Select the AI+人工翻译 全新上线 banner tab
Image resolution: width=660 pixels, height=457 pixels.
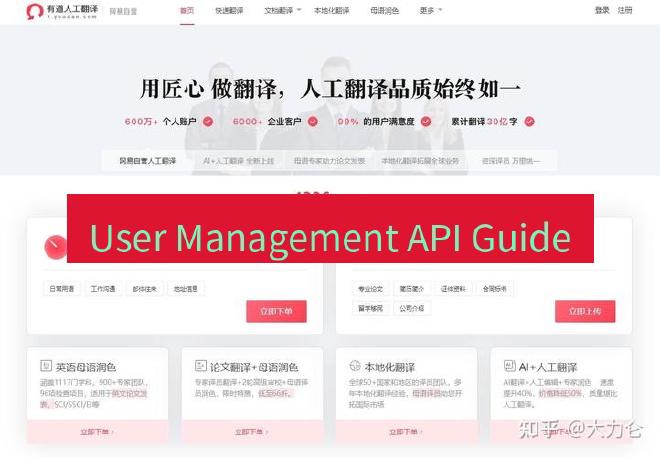(239, 161)
